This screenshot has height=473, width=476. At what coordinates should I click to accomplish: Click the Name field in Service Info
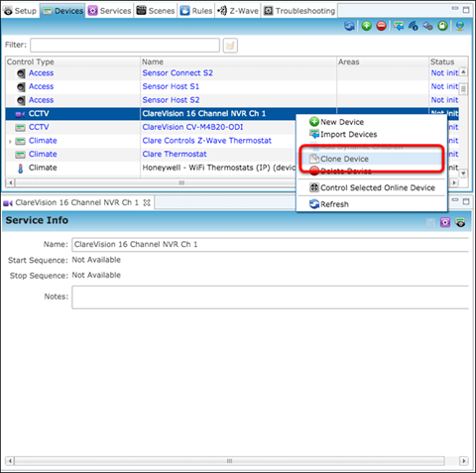(271, 245)
